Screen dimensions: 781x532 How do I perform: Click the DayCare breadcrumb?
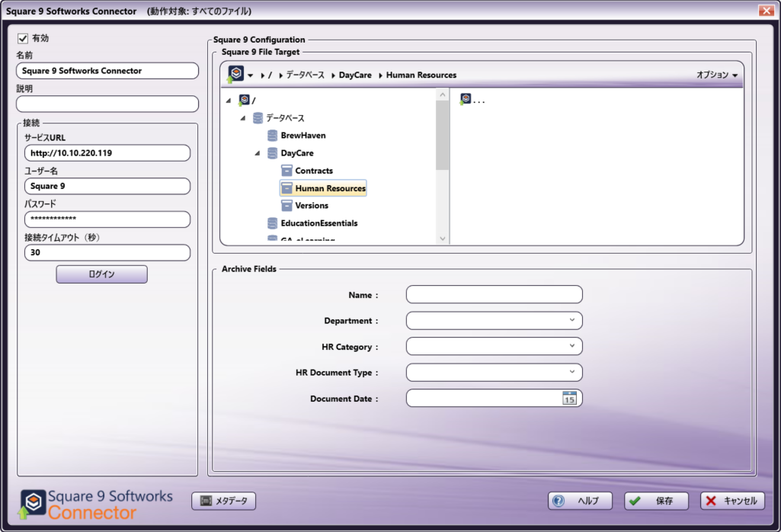(x=355, y=75)
